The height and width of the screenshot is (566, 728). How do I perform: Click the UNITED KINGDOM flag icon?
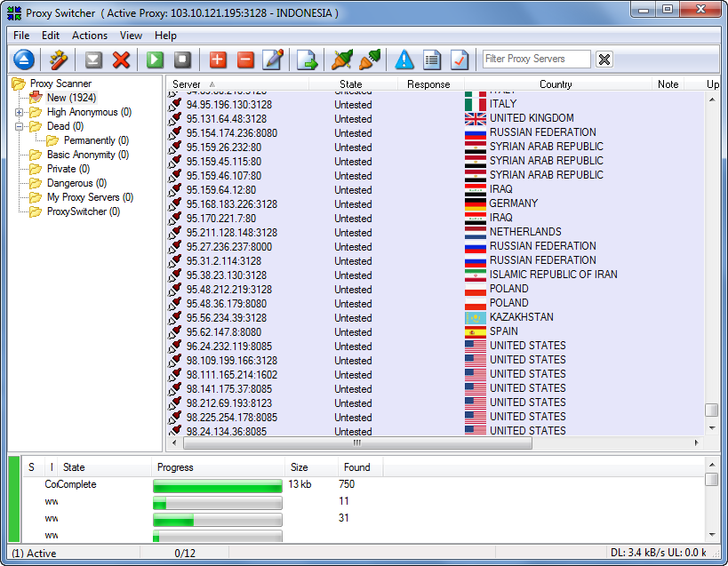tap(476, 119)
